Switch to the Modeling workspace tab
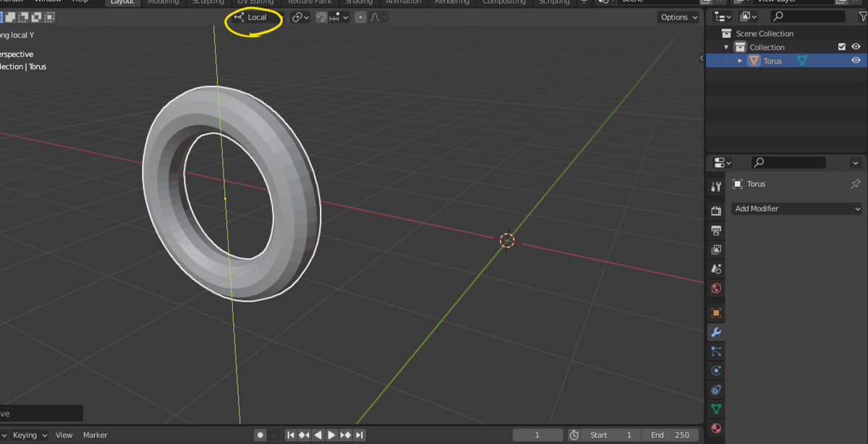Viewport: 868px width, 444px height. pos(163,2)
